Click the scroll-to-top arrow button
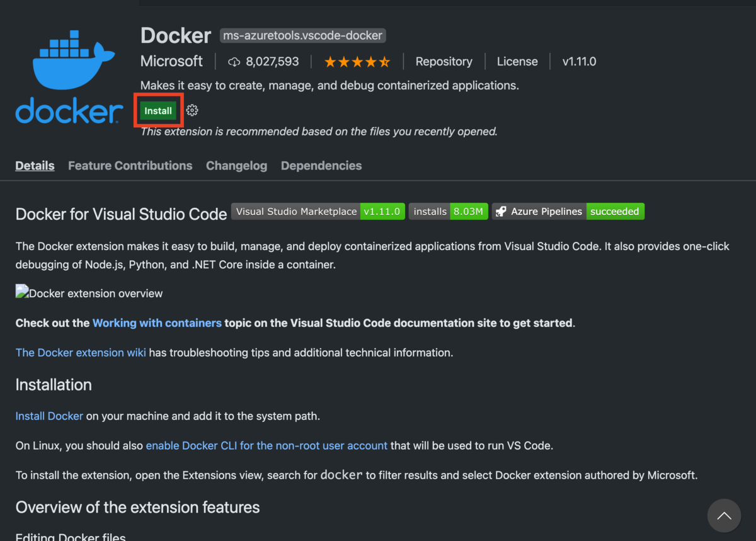Image resolution: width=756 pixels, height=541 pixels. (724, 515)
